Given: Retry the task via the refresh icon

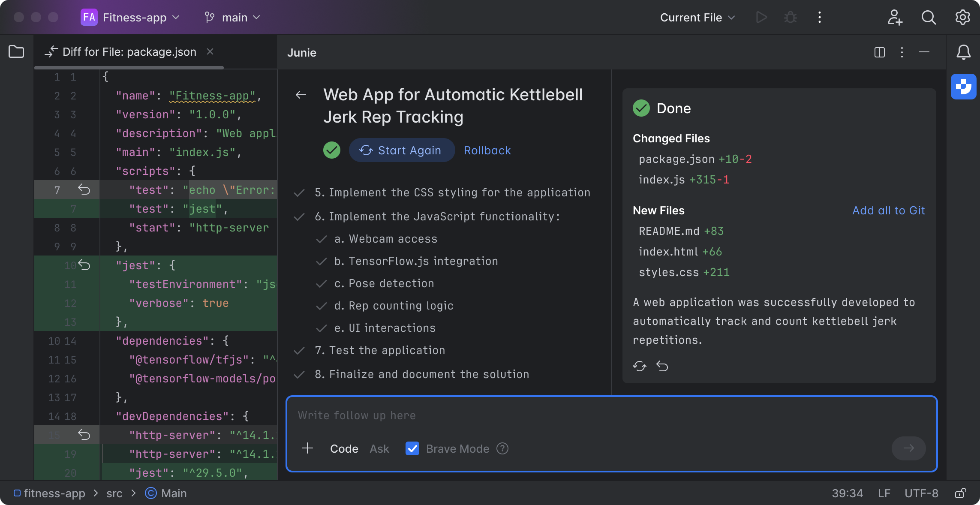Looking at the screenshot, I should point(639,366).
